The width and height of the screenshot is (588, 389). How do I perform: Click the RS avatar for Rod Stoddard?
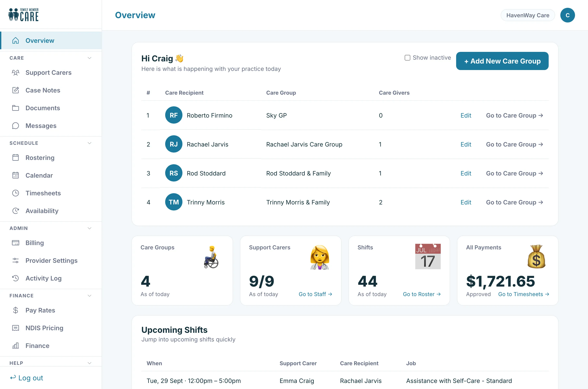174,173
